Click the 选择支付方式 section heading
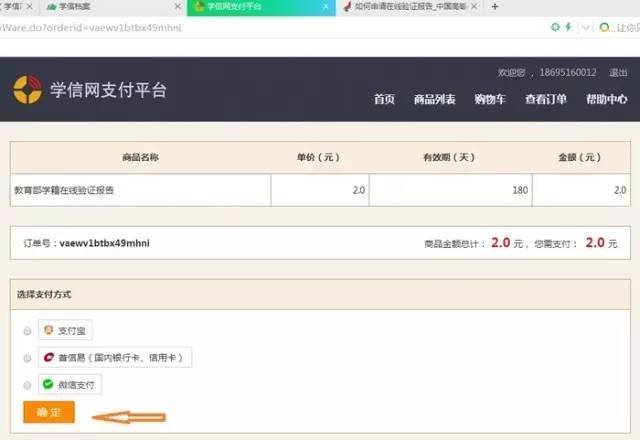The width and height of the screenshot is (640, 440). [x=44, y=294]
